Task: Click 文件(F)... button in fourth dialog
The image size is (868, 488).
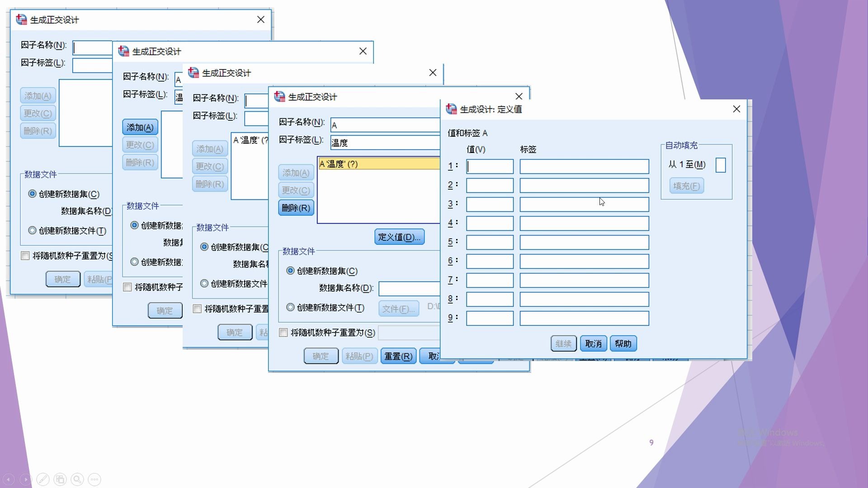Action: coord(399,309)
